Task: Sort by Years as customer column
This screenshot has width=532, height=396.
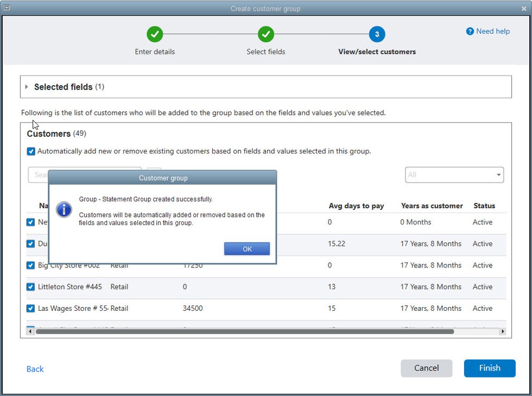Action: pyautogui.click(x=432, y=206)
